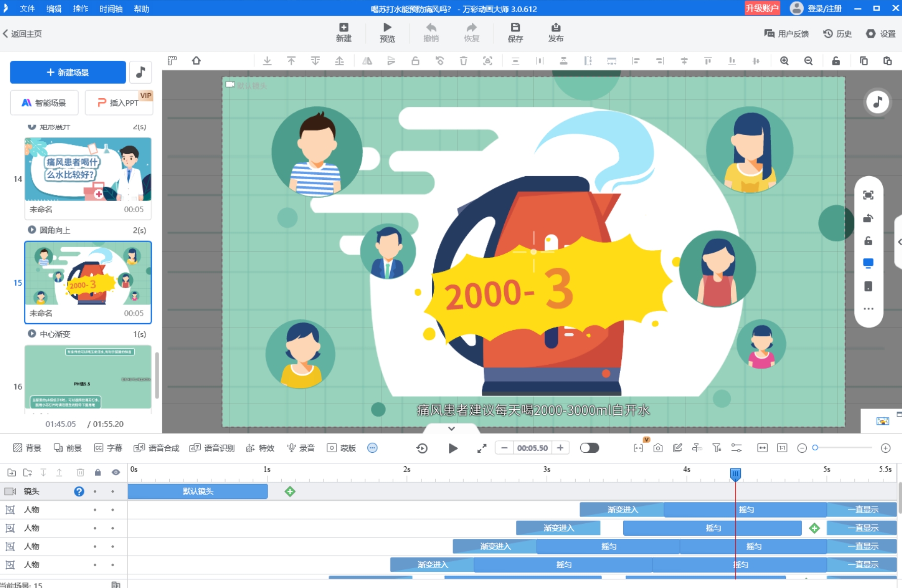Click the layer trash icon in timeline header

(80, 473)
